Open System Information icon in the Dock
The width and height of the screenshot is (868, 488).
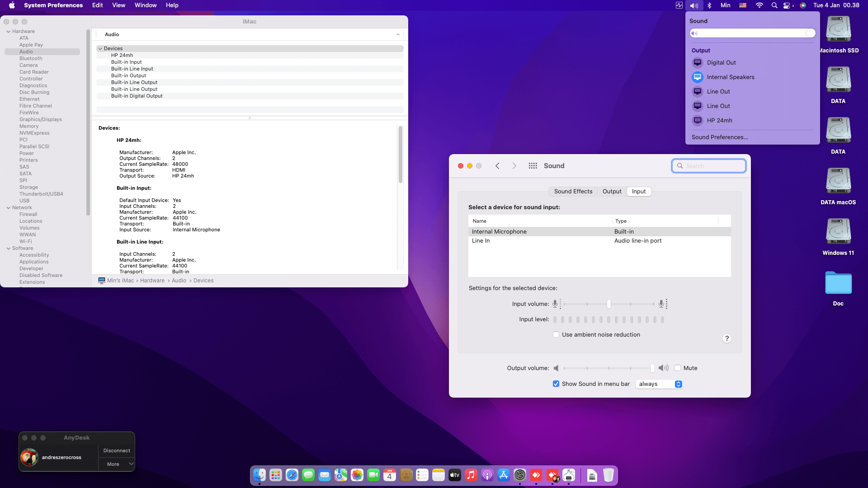coord(569,475)
